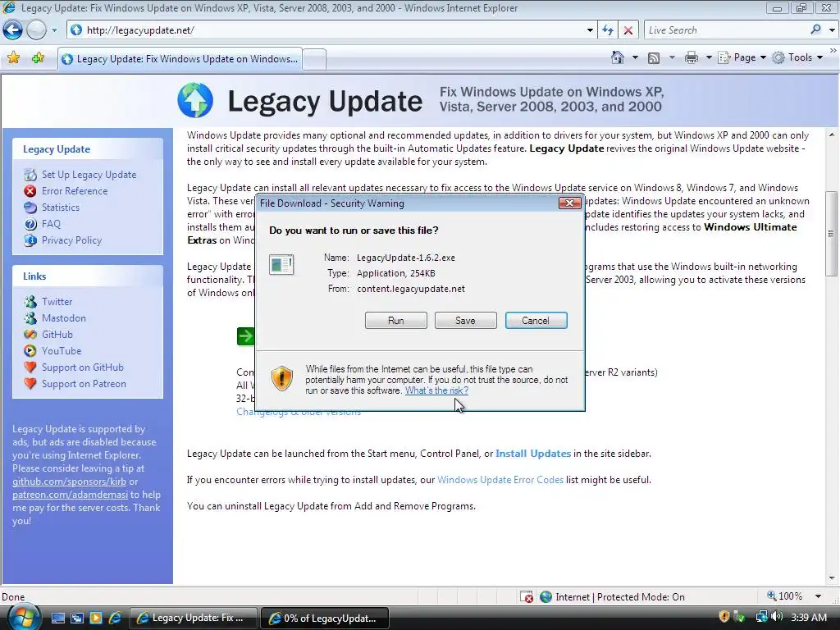Screen dimensions: 840x630
Task: Open the Windows Update Error Codes link
Action: [500, 480]
